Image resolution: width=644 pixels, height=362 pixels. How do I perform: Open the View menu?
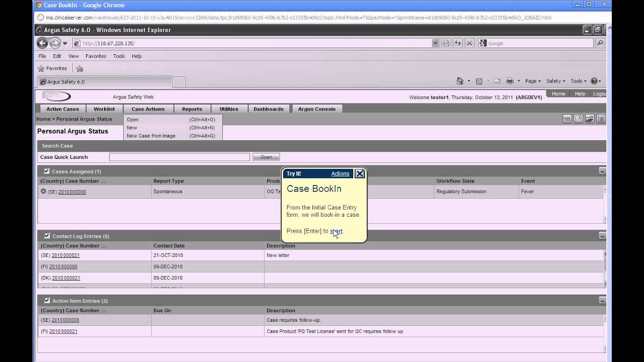pyautogui.click(x=73, y=56)
